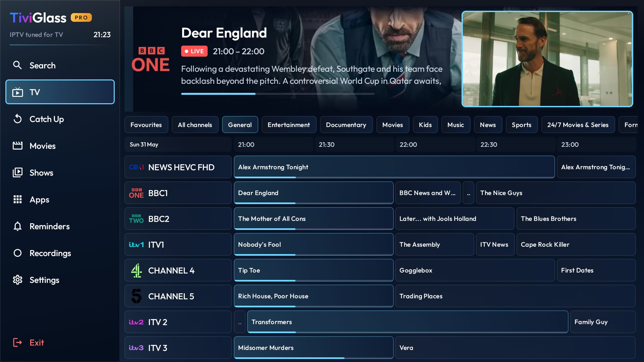Select Rich House, Poor House
Viewport: 644px width, 362px height.
coord(314,296)
